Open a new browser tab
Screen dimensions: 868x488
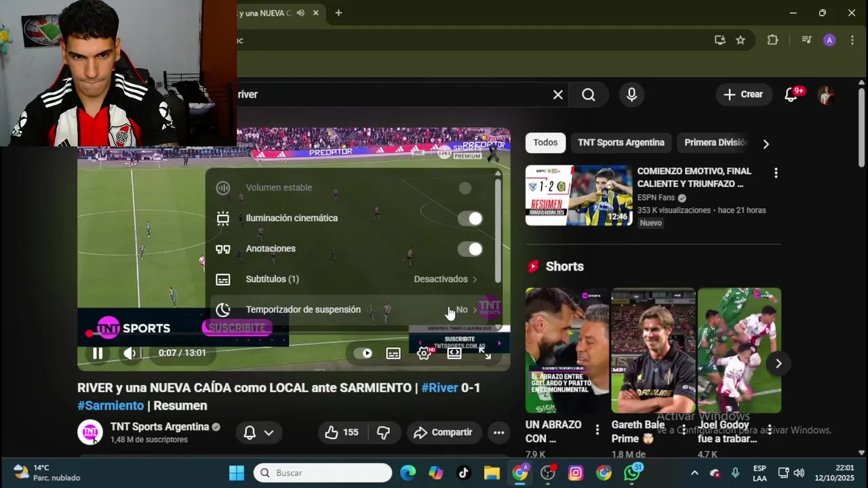[x=338, y=13]
